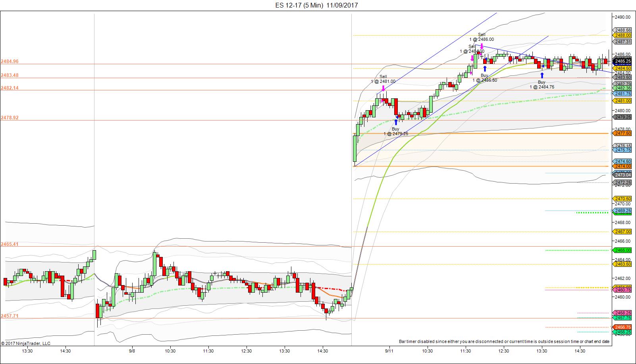
Task: Click the yellow 2481.00 price marker
Action: pyautogui.click(x=623, y=101)
